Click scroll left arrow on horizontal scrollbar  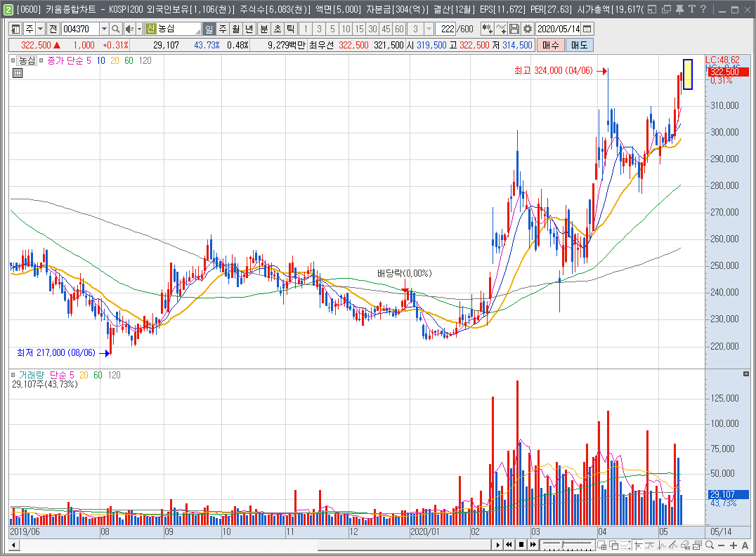pyautogui.click(x=14, y=545)
